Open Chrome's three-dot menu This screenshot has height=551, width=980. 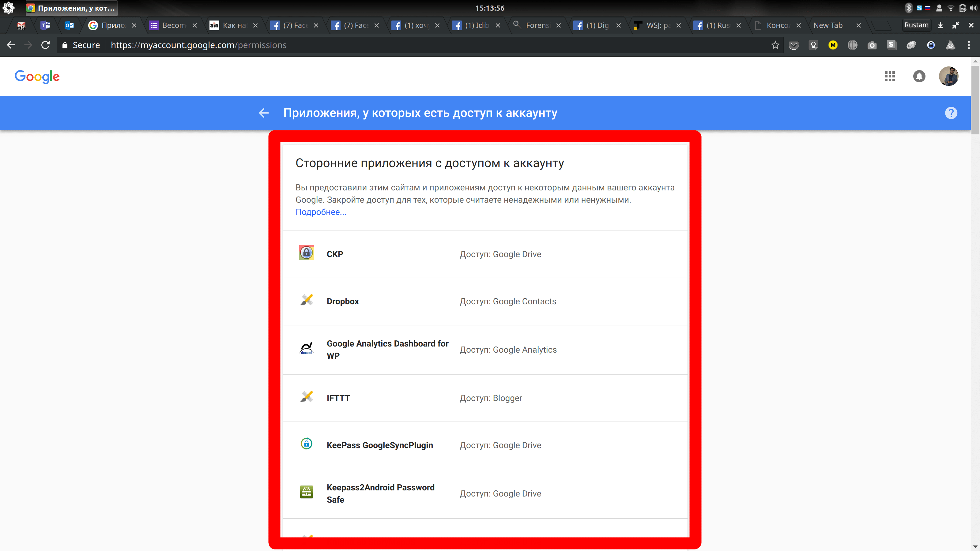pos(969,45)
